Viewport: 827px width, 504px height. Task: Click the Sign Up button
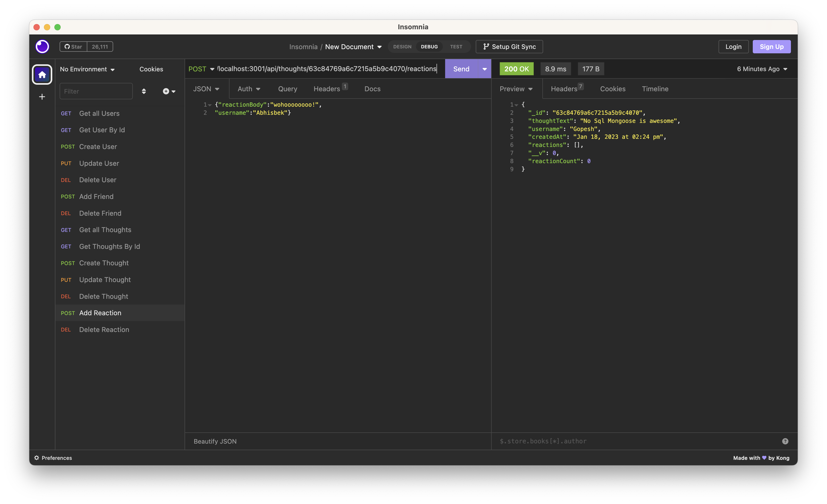point(771,47)
